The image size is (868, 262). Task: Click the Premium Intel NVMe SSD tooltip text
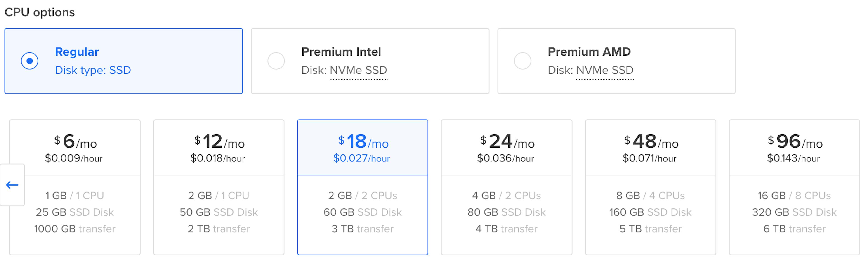358,70
